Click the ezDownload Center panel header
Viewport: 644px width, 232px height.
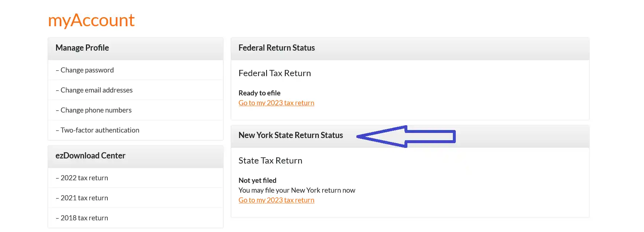coord(90,156)
